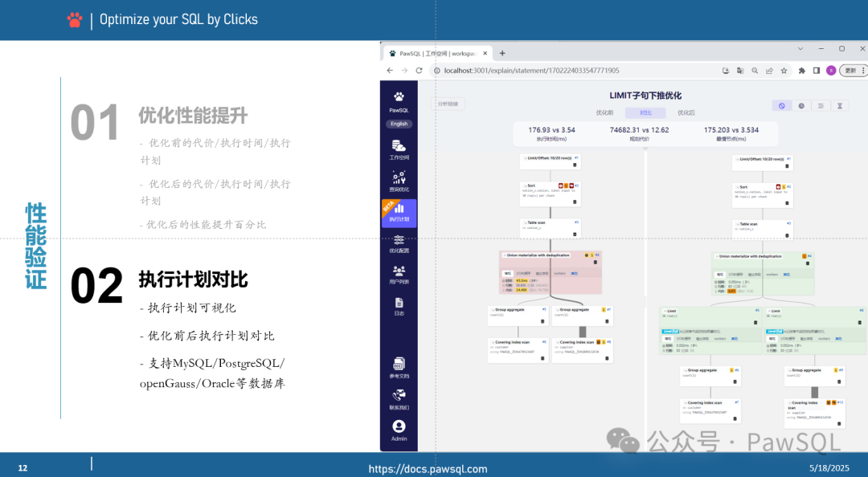
Task: Select the 执行计划 execution plan sidebar item
Action: (x=399, y=213)
